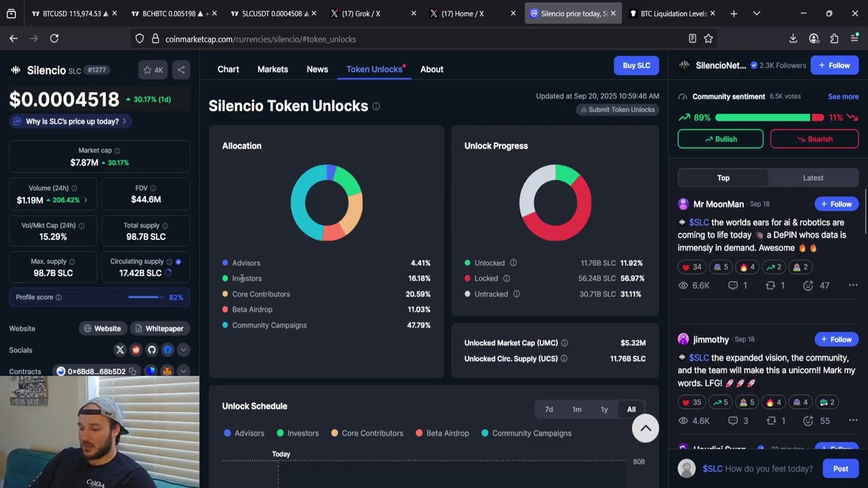This screenshot has width=868, height=488.
Task: Click add reaction icon on jimmothy post
Action: (808, 421)
